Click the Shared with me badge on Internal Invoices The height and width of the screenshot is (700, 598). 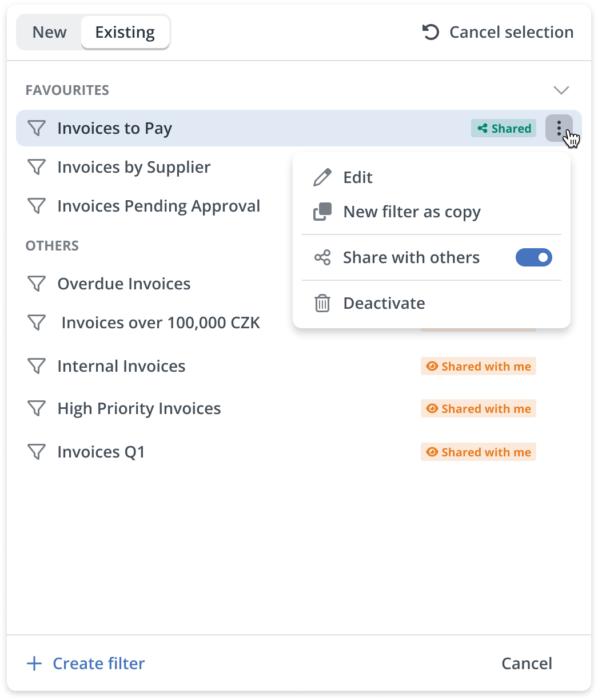[x=479, y=366]
